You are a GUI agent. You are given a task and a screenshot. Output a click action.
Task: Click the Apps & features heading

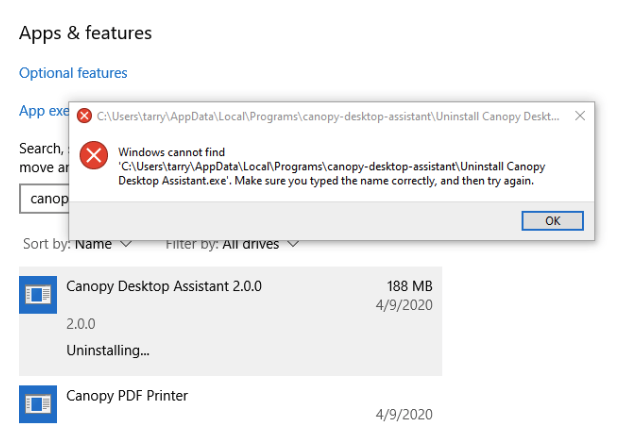pyautogui.click(x=85, y=33)
